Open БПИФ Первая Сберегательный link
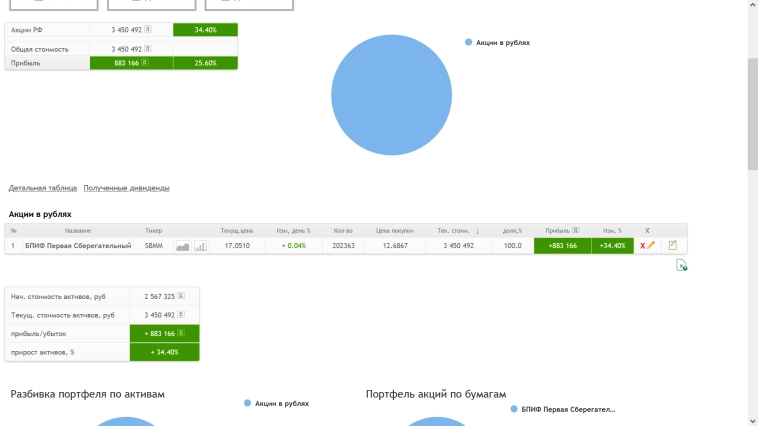The width and height of the screenshot is (758, 426). pyautogui.click(x=78, y=246)
